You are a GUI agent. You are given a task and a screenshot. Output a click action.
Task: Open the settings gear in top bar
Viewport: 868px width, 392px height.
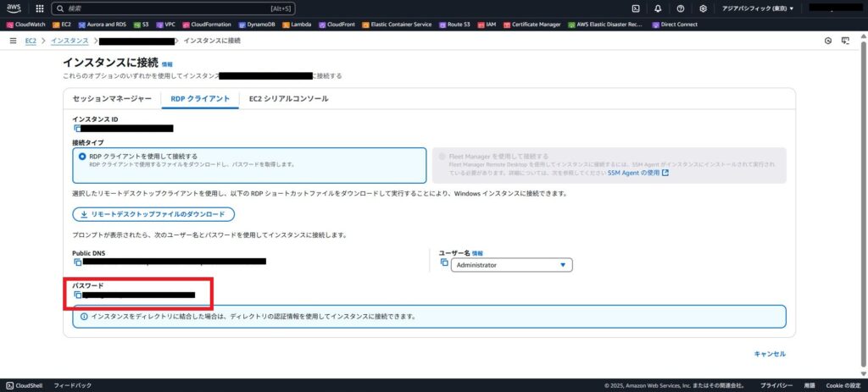(x=703, y=8)
